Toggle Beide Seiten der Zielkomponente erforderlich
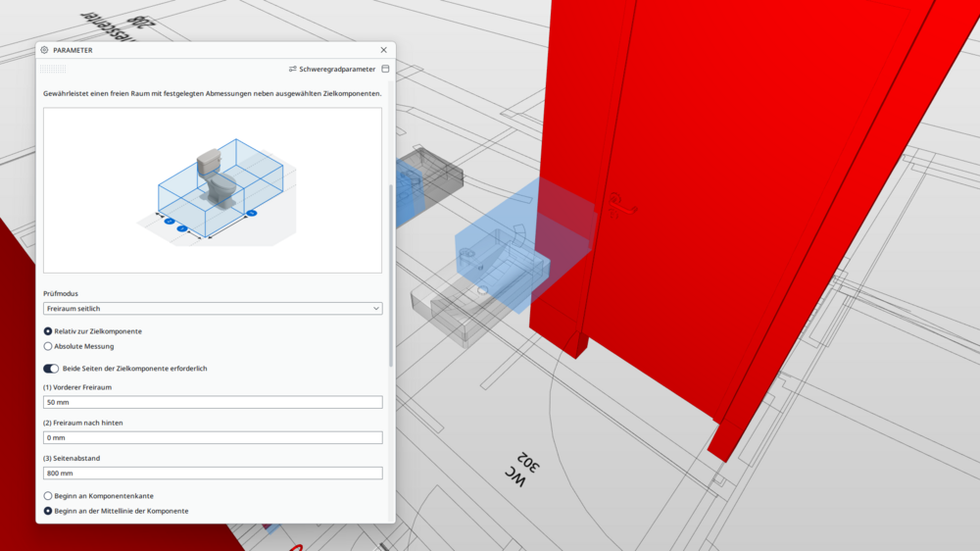The height and width of the screenshot is (551, 980). click(x=50, y=369)
